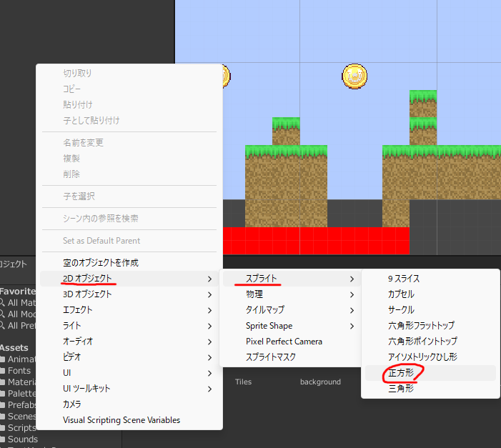
Task: Click the red hazard strip in scene
Action: pyautogui.click(x=316, y=241)
